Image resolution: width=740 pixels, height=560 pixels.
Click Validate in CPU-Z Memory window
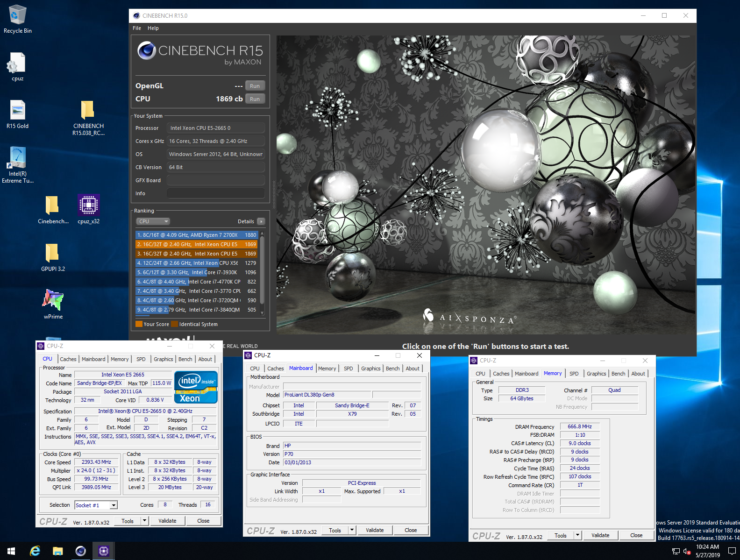(x=600, y=535)
